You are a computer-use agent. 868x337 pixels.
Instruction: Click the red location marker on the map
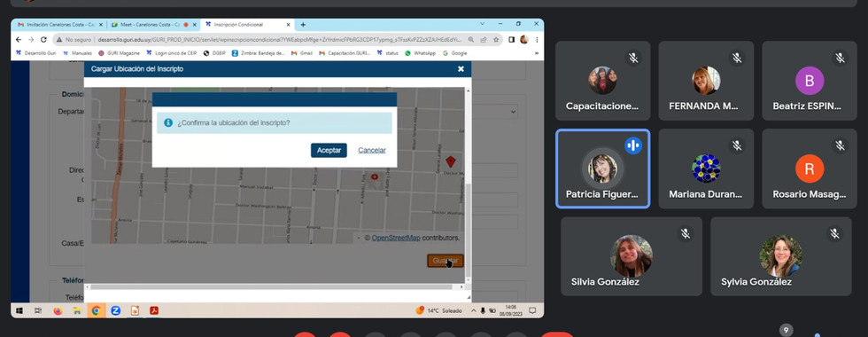point(451,161)
